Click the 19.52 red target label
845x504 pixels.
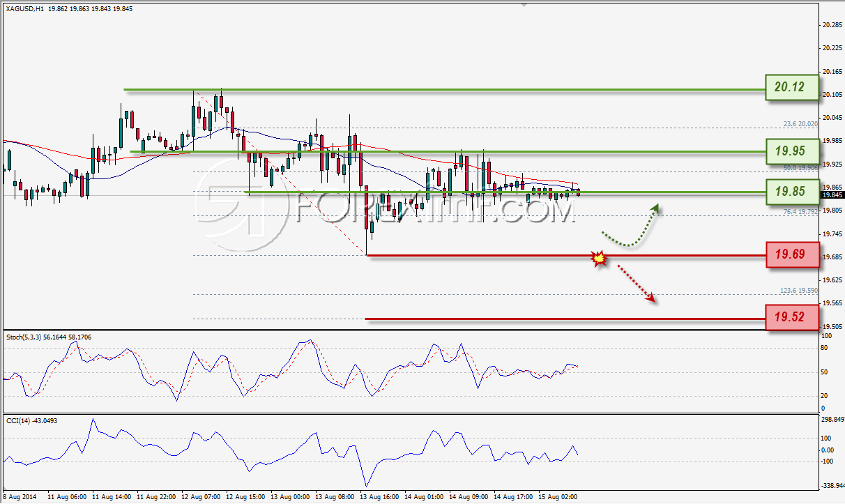tap(791, 317)
